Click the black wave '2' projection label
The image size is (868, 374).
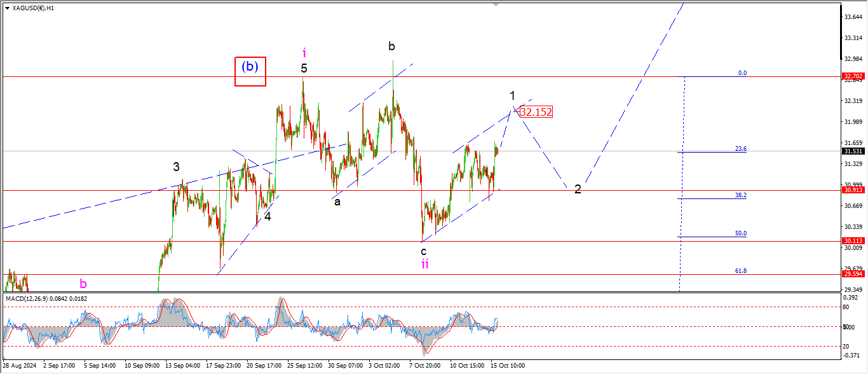[x=577, y=189]
